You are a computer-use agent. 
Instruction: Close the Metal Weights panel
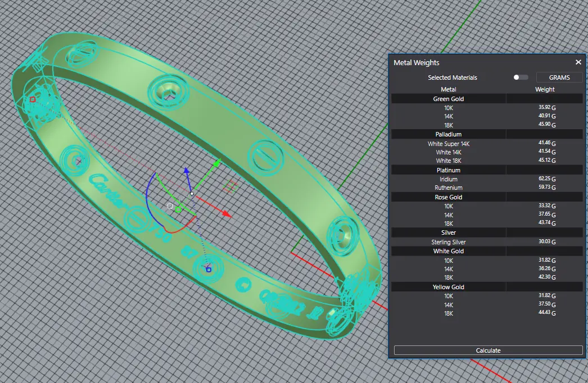pyautogui.click(x=578, y=63)
